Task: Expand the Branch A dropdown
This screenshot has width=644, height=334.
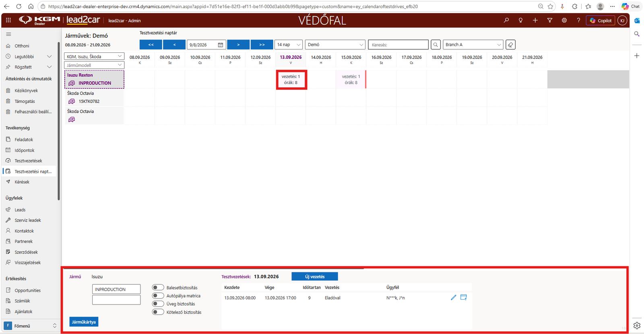Action: [473, 45]
